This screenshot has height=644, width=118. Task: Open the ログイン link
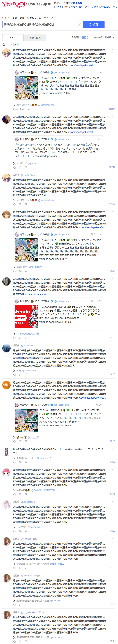click(59, 7)
